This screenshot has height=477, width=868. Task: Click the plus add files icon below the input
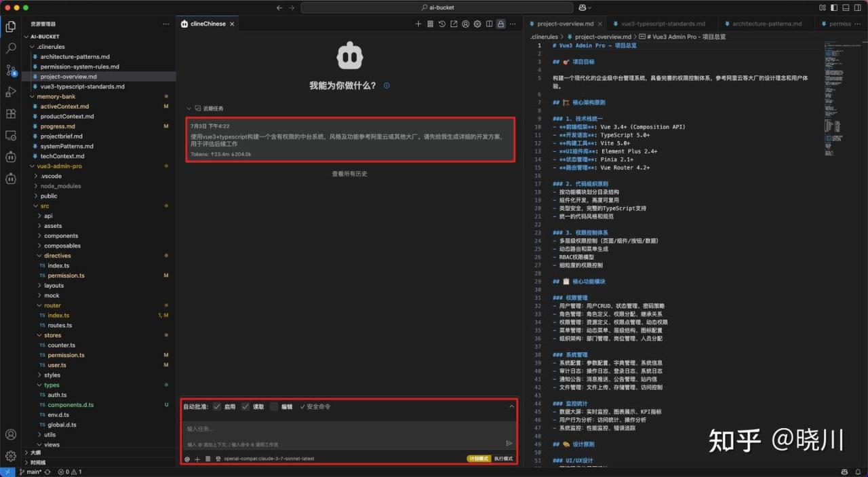pyautogui.click(x=197, y=459)
